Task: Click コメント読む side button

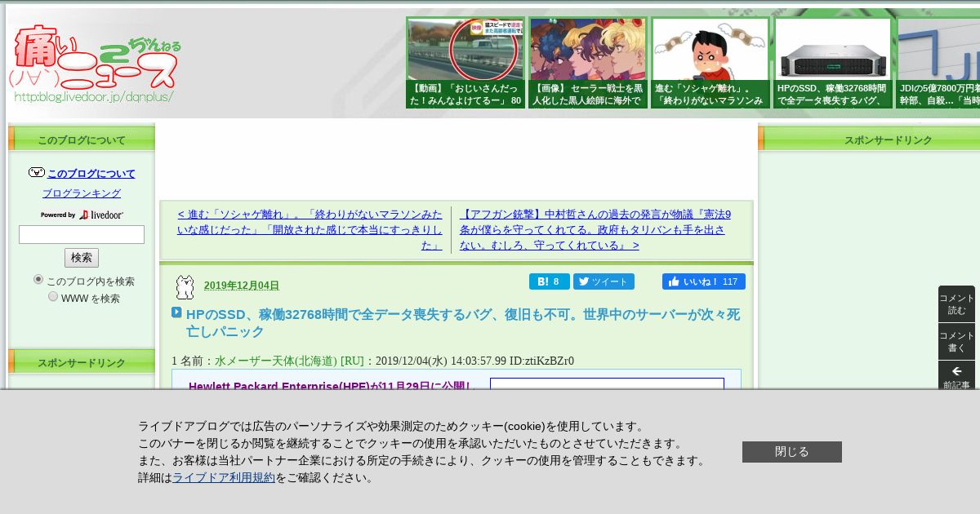Action: 956,304
